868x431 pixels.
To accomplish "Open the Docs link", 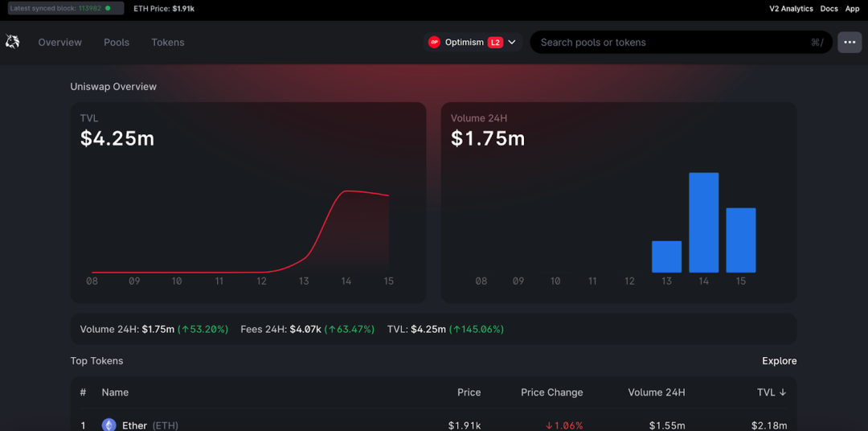I will [829, 9].
